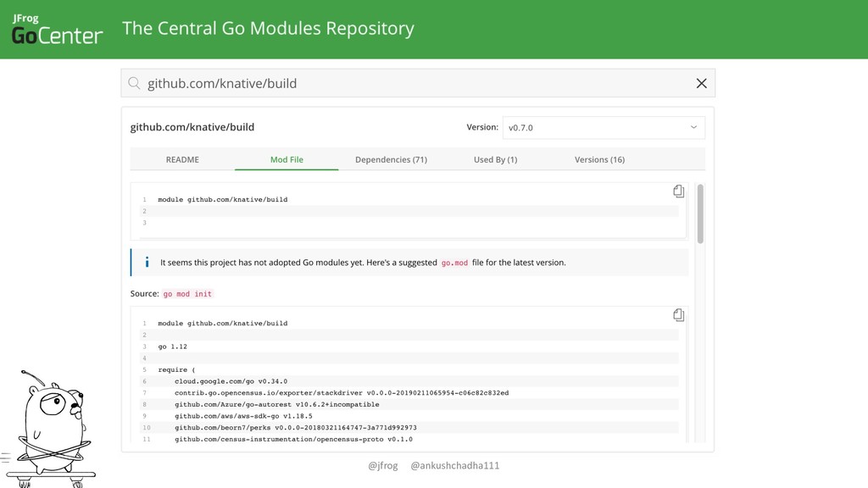
Task: Click the github.com/knative/build module heading
Action: click(x=192, y=127)
